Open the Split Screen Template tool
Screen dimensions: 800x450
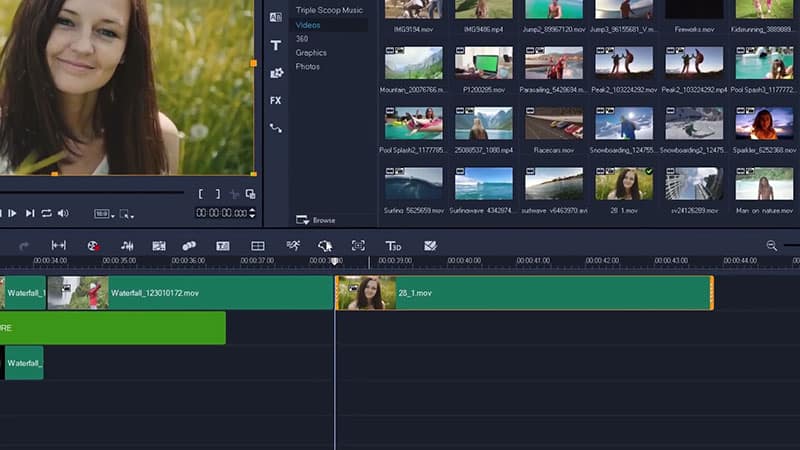click(x=258, y=246)
